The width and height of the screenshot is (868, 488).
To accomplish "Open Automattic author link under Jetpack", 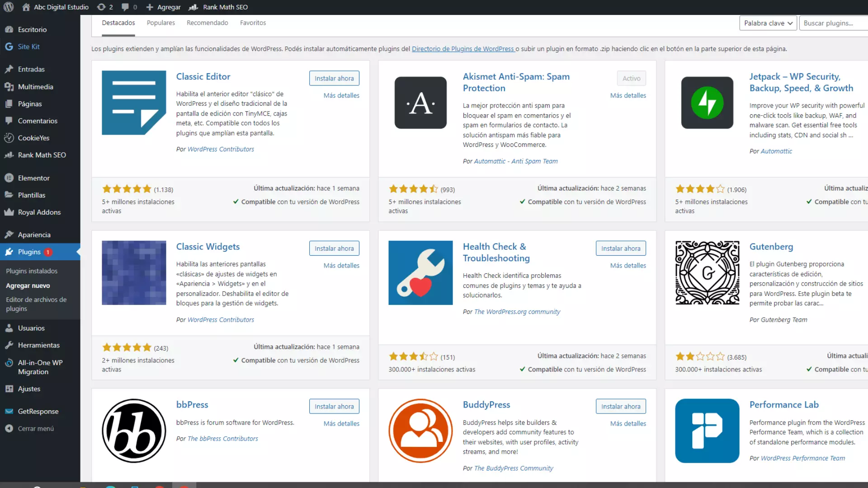I will click(776, 151).
